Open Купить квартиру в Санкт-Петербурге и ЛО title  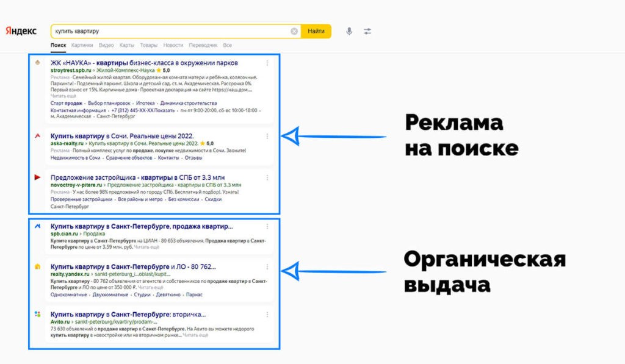coord(133,266)
